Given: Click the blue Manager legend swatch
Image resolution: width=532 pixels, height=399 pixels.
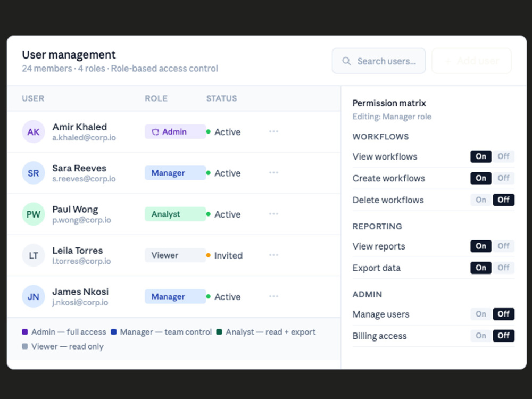Looking at the screenshot, I should pyautogui.click(x=114, y=332).
